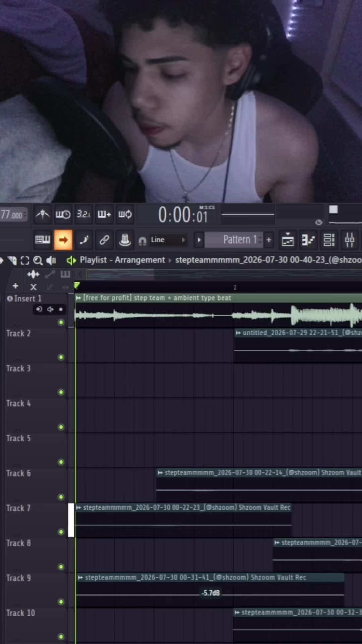Select the Track 3 header label
Screen dimensions: 362x644
[x=18, y=368]
